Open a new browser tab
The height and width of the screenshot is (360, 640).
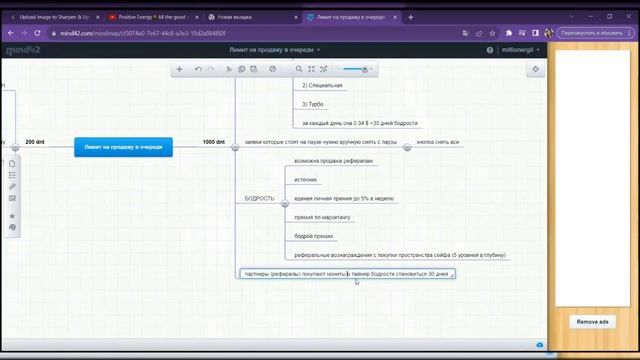411,17
